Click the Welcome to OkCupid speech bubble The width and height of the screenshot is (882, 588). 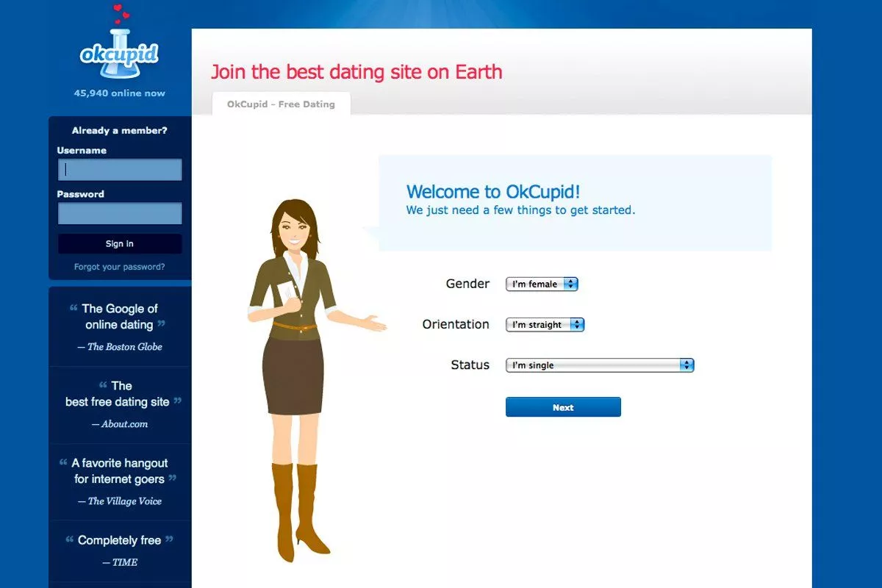575,202
